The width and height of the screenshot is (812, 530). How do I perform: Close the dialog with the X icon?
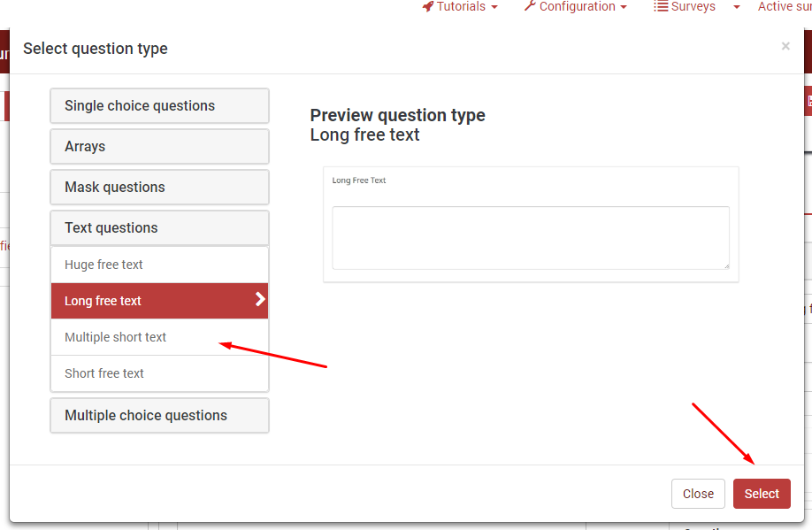click(785, 46)
